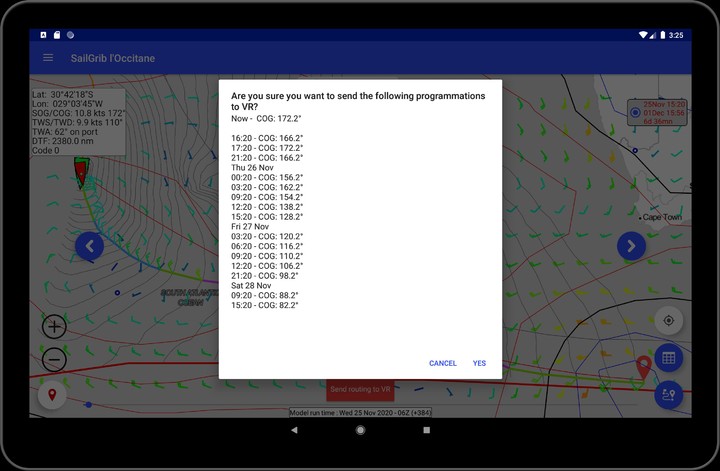Select the '12:20 - COG: 106.2°' line
Viewport: 720px width, 471px height.
pos(267,266)
